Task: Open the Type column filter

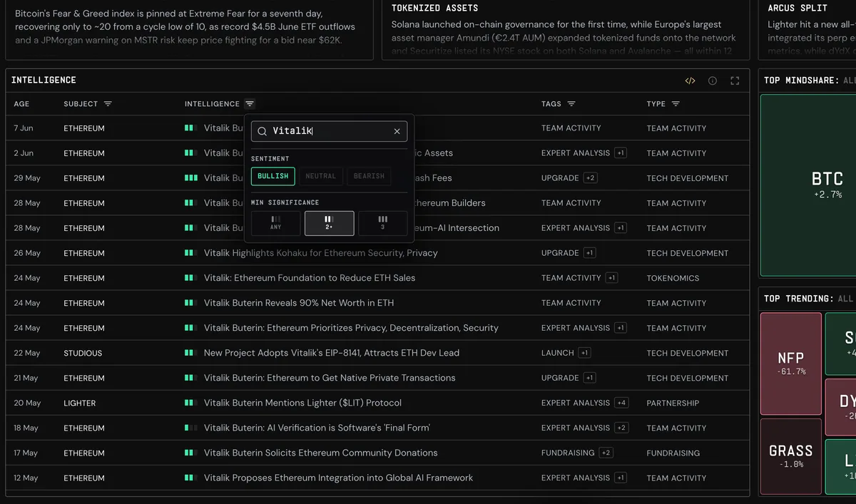Action: [676, 104]
